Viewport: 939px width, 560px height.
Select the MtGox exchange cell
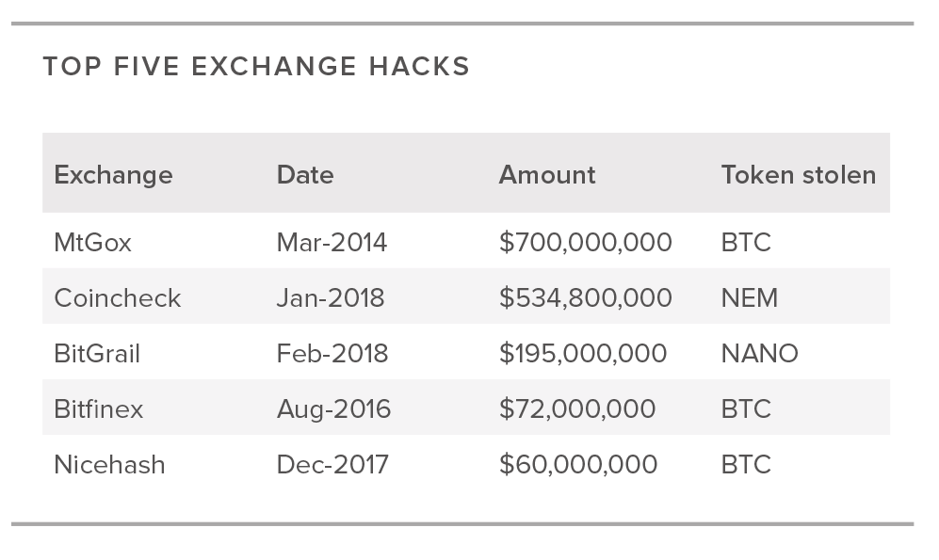pos(92,243)
